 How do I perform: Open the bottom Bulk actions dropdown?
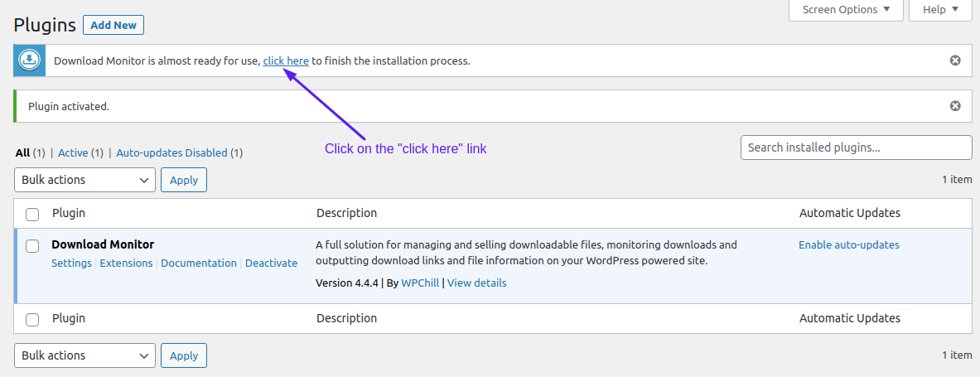coord(85,355)
